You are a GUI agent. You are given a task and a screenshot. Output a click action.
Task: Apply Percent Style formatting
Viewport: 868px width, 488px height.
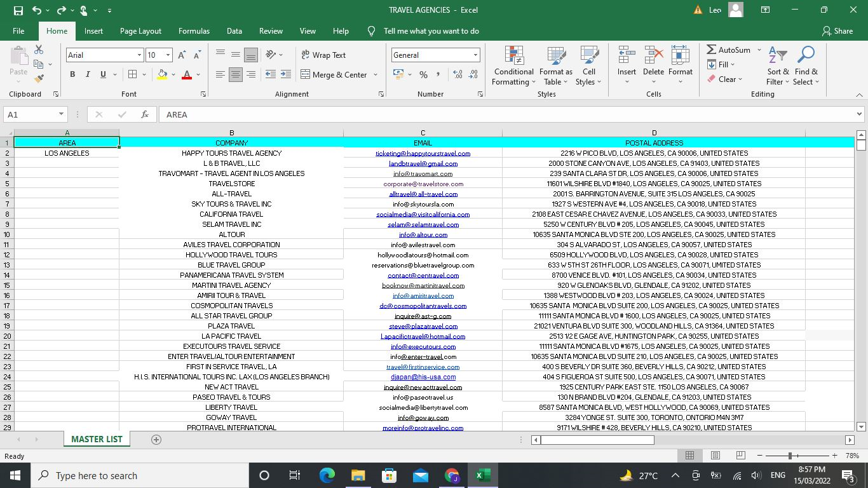(423, 74)
